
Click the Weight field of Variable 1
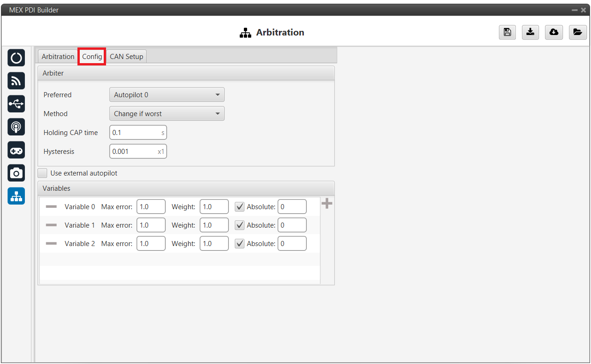[x=214, y=225]
